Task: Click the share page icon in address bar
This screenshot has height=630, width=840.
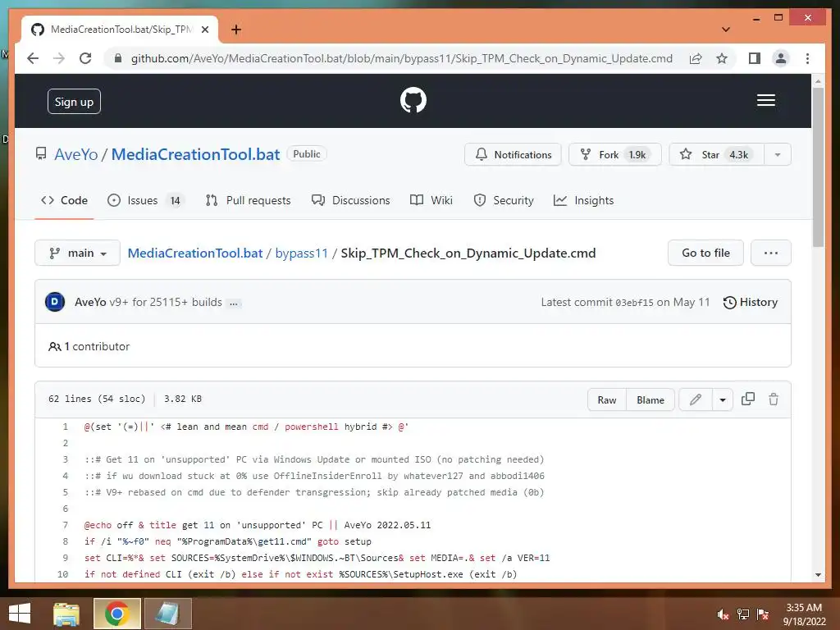Action: click(x=696, y=58)
